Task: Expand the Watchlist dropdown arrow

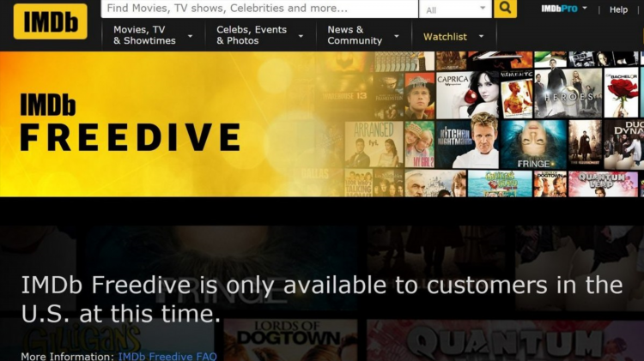Action: [481, 36]
